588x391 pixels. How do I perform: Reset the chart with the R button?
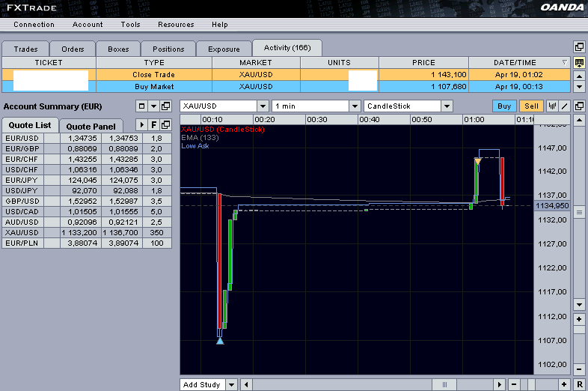[x=579, y=384]
